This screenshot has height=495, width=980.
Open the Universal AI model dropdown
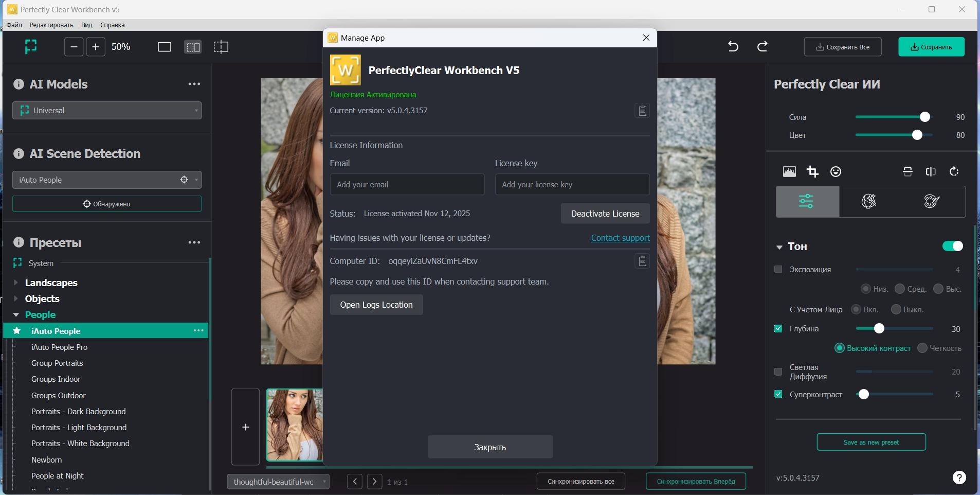pyautogui.click(x=107, y=111)
